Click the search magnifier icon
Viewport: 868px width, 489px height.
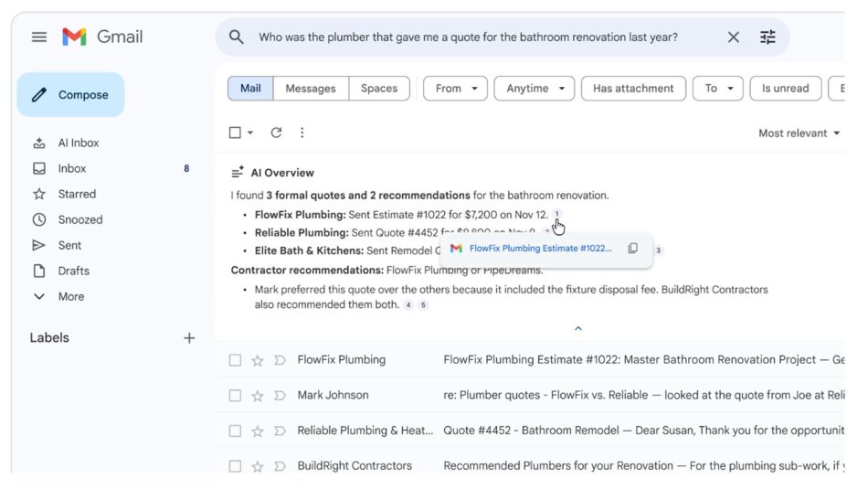pyautogui.click(x=237, y=37)
